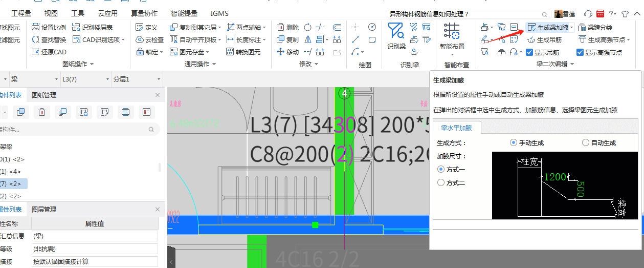This screenshot has width=644, height=268.
Task: Toggle the 显示高强节点 checkbox
Action: click(x=580, y=52)
